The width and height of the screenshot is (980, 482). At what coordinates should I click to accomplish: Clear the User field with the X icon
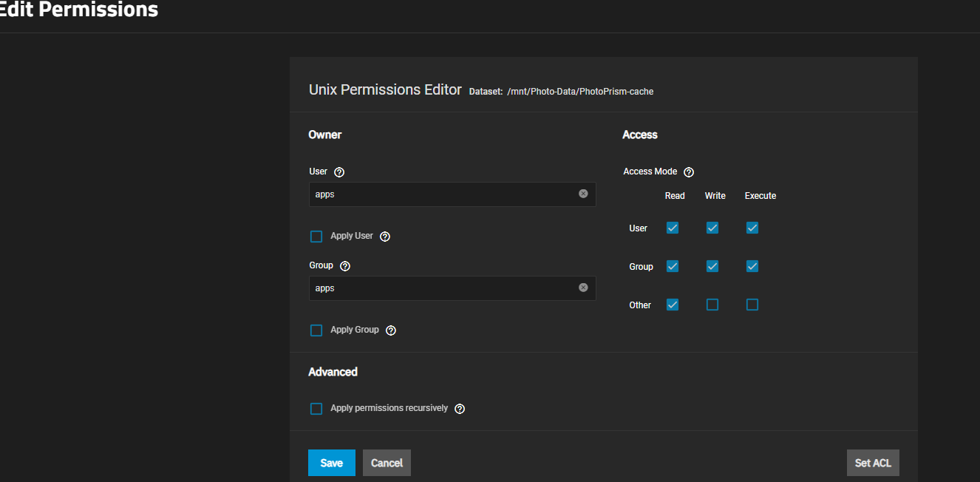tap(583, 194)
